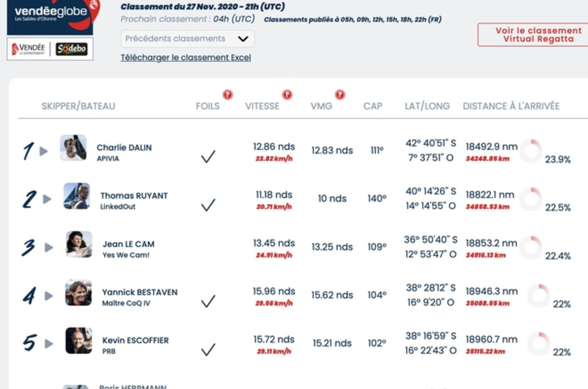This screenshot has width=588, height=389.
Task: Click the help icon above FOILS column
Action: pyautogui.click(x=227, y=94)
